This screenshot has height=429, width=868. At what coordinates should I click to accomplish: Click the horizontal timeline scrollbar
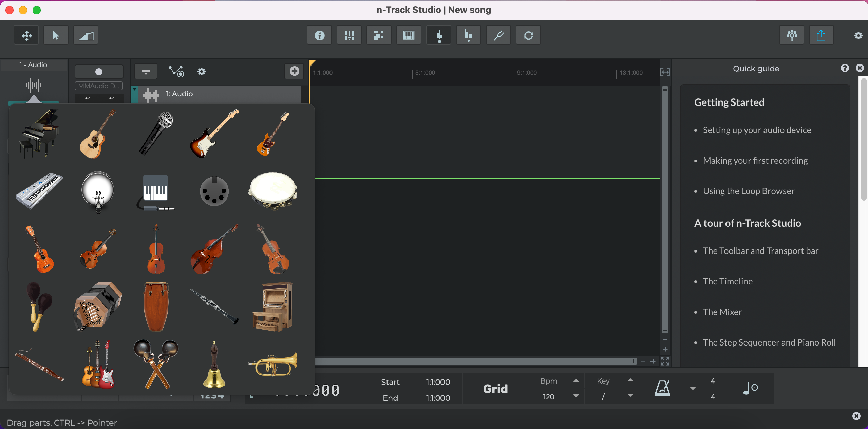point(475,361)
